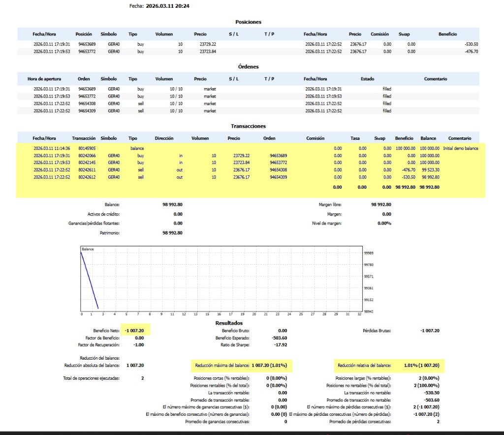This screenshot has height=435, width=504.
Task: Click the report date 2026.03.11 20:24
Action: tap(168, 6)
